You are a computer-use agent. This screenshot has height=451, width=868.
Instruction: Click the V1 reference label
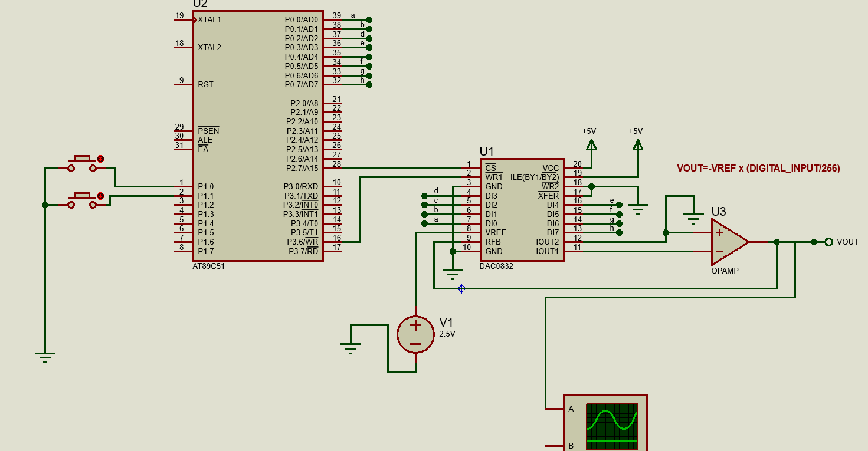click(447, 322)
